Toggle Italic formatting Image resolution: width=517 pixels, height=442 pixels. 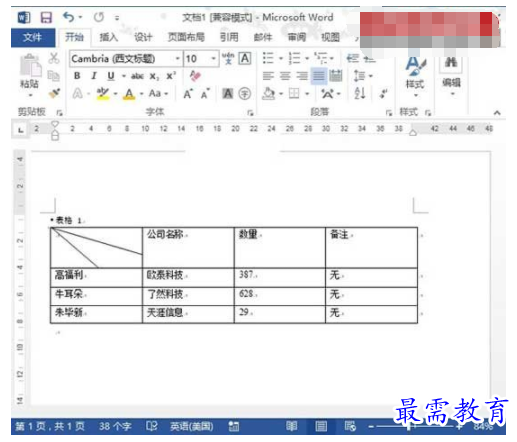tap(94, 76)
